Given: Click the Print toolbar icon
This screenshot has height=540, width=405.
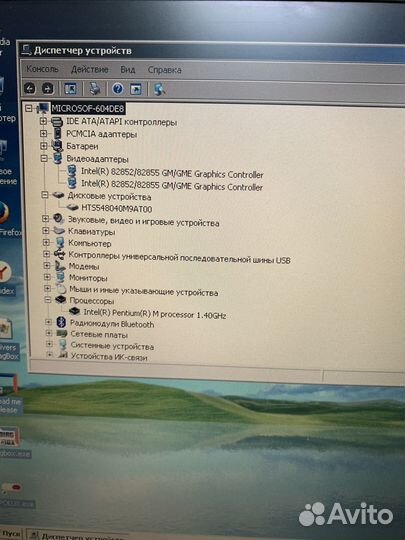Looking at the screenshot, I should pos(95,89).
